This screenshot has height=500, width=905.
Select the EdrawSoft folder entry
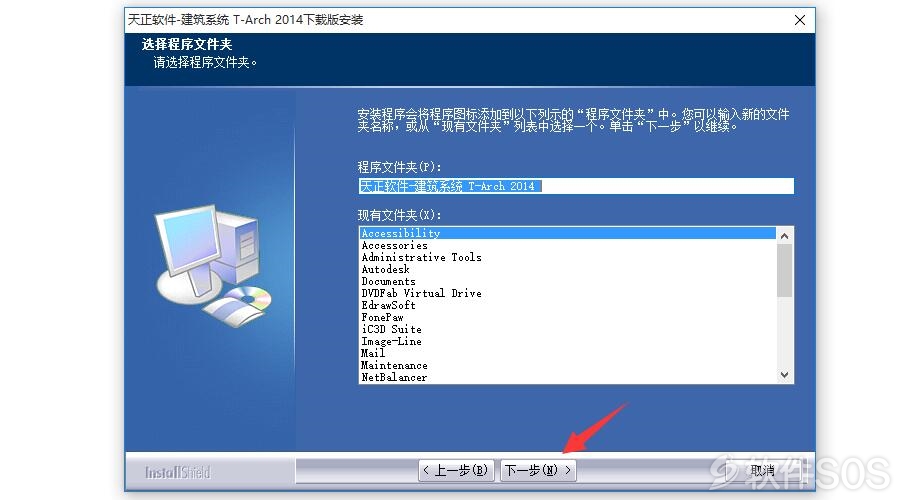(x=567, y=305)
